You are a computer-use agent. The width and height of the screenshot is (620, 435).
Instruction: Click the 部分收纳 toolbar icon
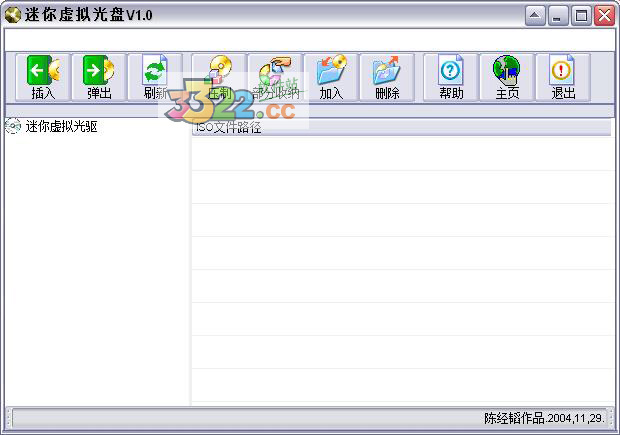(275, 78)
